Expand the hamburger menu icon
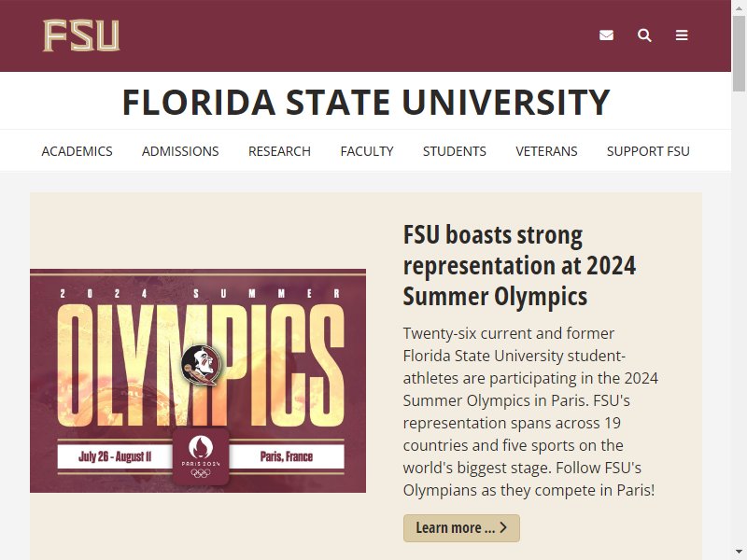Viewport: 747px width, 560px height. tap(682, 35)
